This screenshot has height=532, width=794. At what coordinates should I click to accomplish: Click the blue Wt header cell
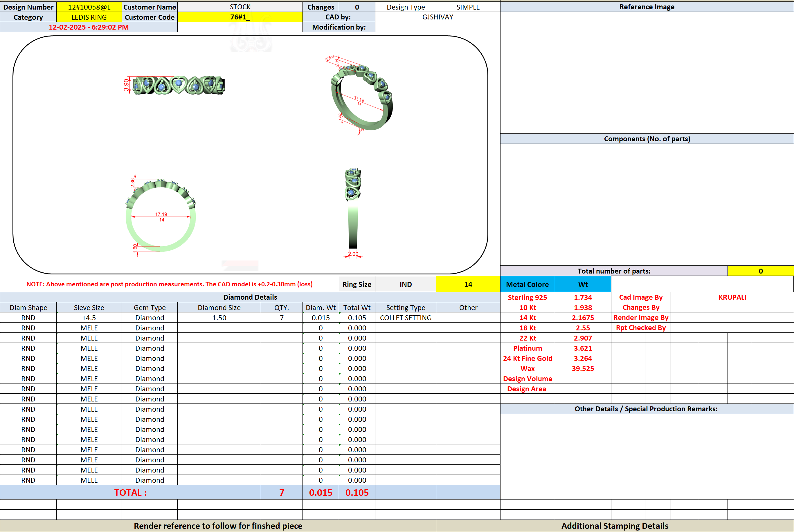coord(583,284)
